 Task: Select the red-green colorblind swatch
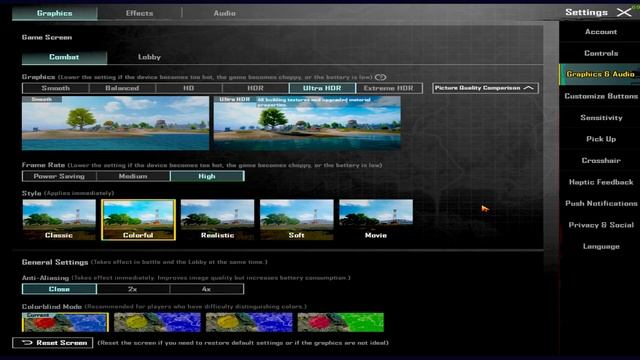[341, 322]
